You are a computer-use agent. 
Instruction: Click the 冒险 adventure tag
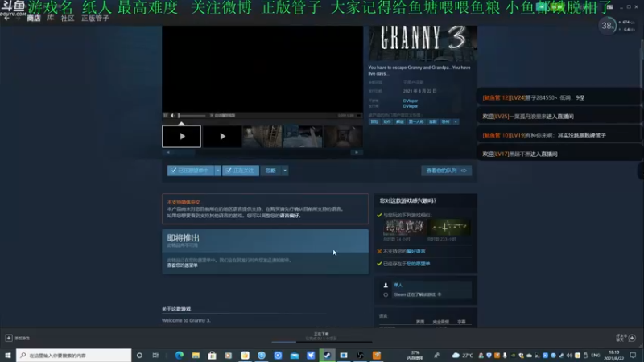tap(374, 122)
